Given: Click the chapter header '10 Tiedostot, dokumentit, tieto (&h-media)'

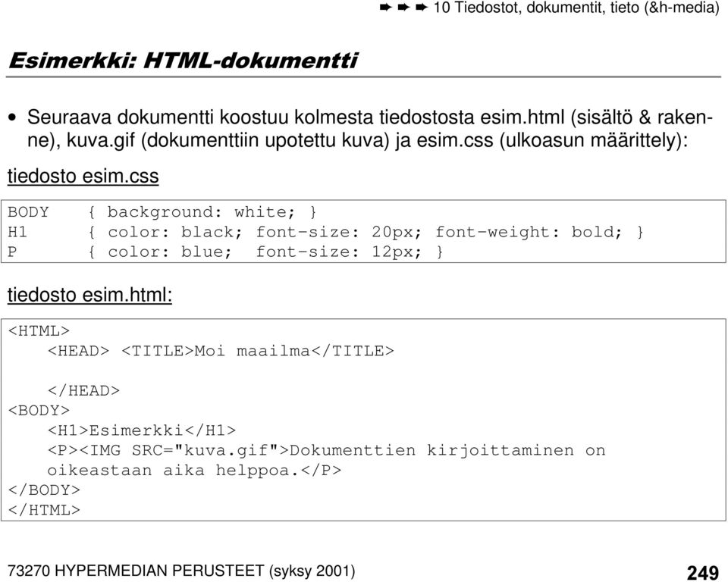Looking at the screenshot, I should click(576, 8).
